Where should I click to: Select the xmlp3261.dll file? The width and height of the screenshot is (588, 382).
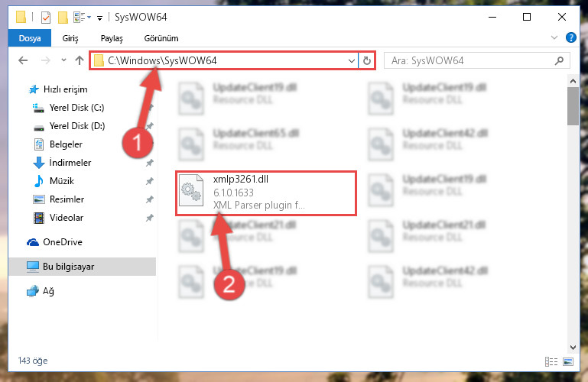coord(266,193)
